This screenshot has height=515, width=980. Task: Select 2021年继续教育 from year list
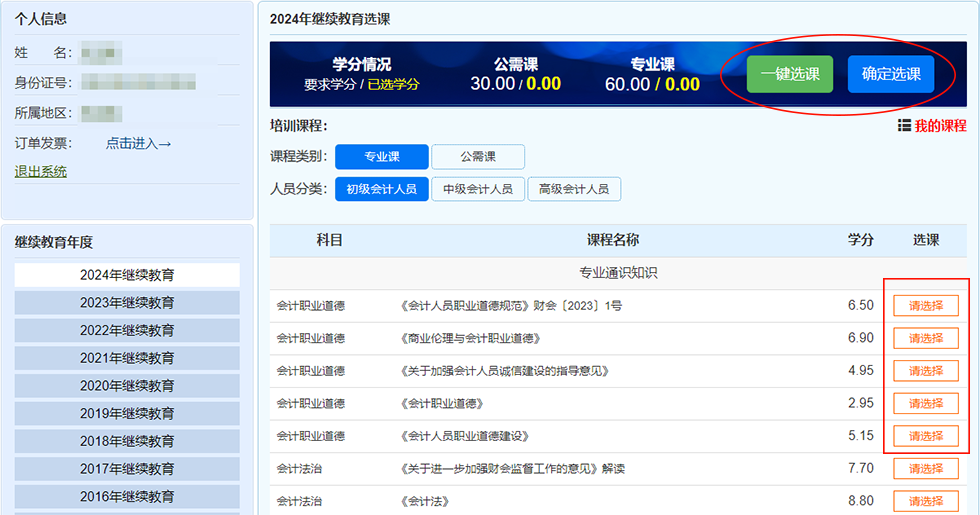coord(127,358)
